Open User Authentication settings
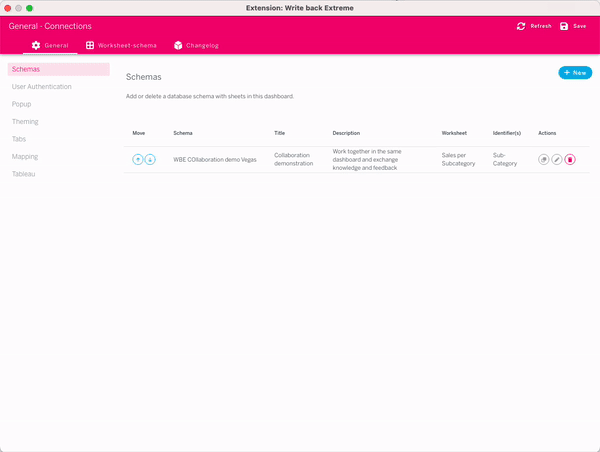This screenshot has width=600, height=452. pyautogui.click(x=42, y=87)
